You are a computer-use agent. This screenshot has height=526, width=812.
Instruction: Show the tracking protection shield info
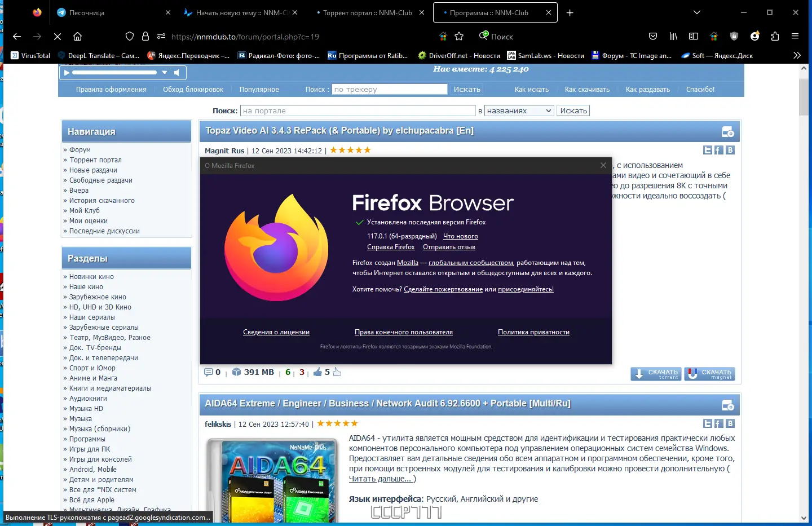point(130,37)
